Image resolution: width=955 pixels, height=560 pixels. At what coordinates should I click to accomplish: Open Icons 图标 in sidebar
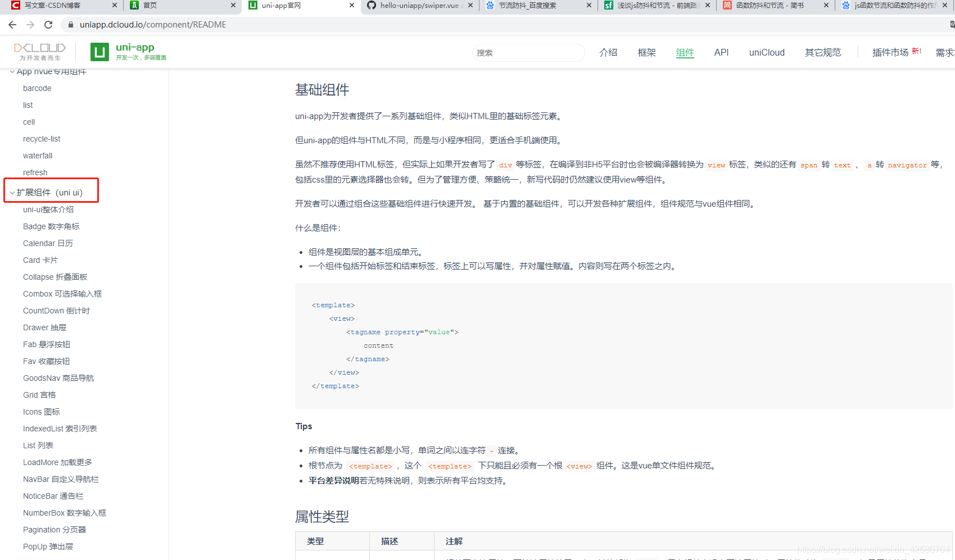click(42, 412)
